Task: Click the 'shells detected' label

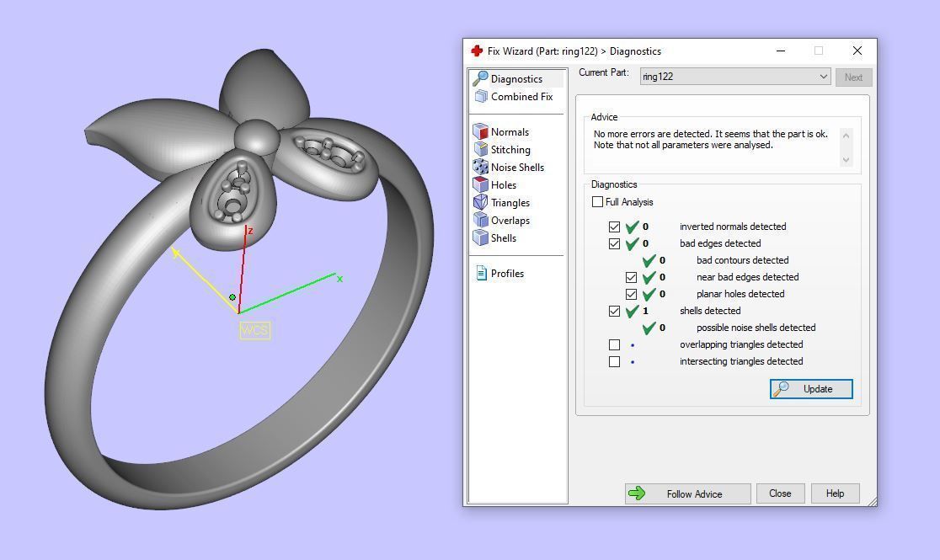Action: [x=710, y=311]
